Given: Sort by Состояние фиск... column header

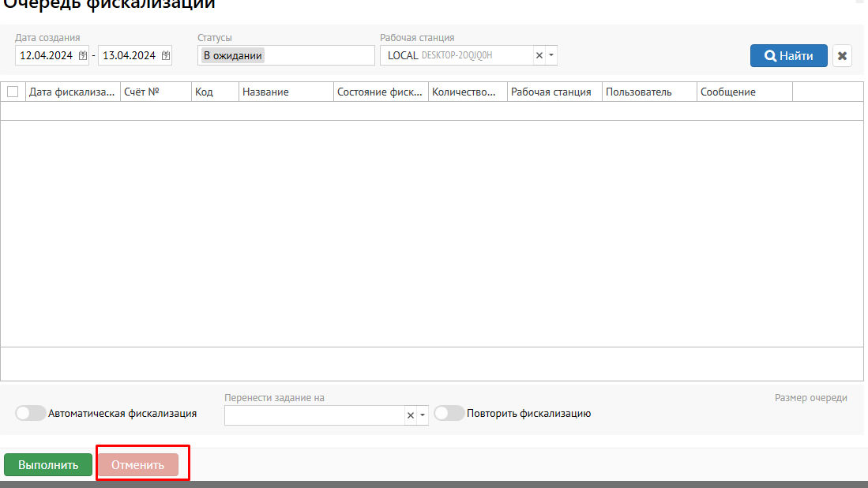Looking at the screenshot, I should [381, 92].
